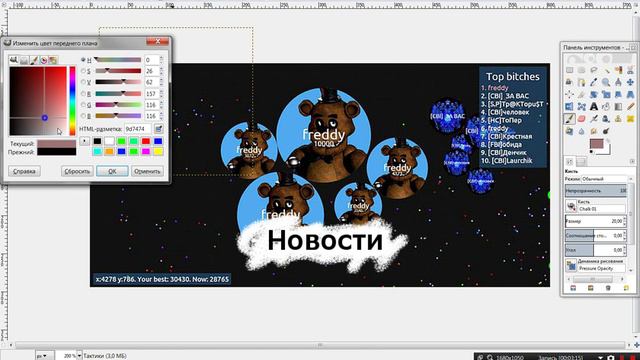Screen dimensions: 640x360
Task: Select the Rotate tool
Action: tap(594, 94)
